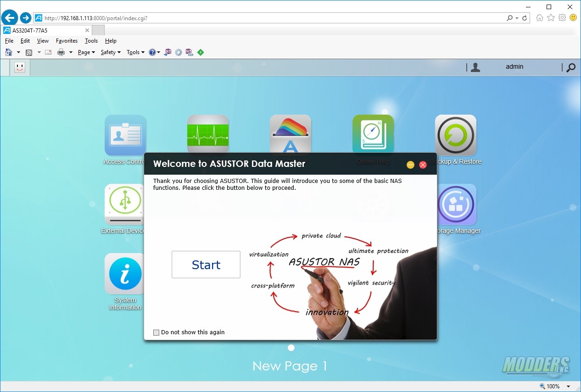581x392 pixels.
Task: Click the blue Help question mark icon
Action: pos(152,52)
